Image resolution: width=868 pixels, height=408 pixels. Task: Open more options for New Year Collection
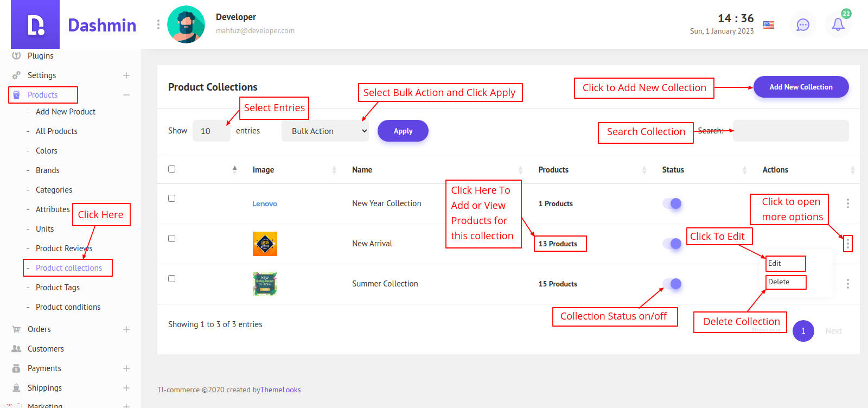847,203
